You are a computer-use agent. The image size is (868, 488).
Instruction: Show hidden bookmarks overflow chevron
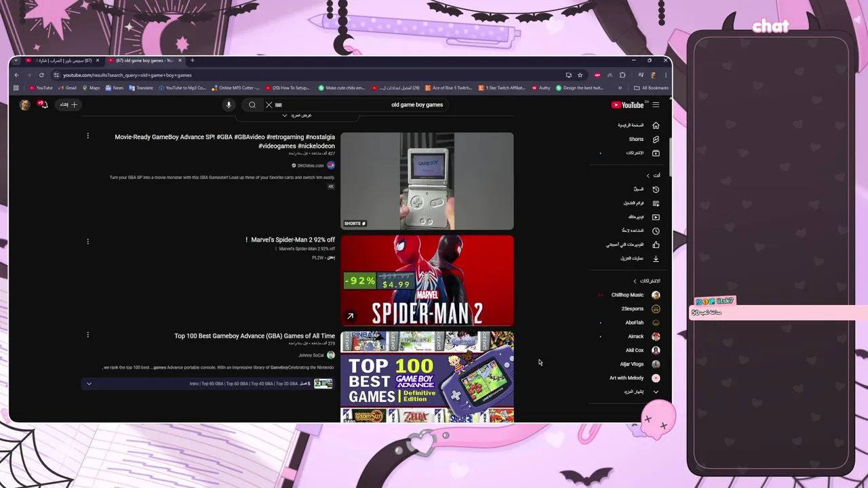click(620, 87)
